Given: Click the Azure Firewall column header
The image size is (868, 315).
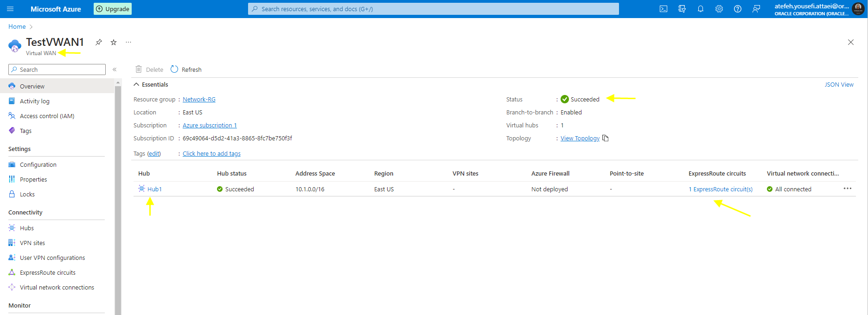Looking at the screenshot, I should 550,173.
